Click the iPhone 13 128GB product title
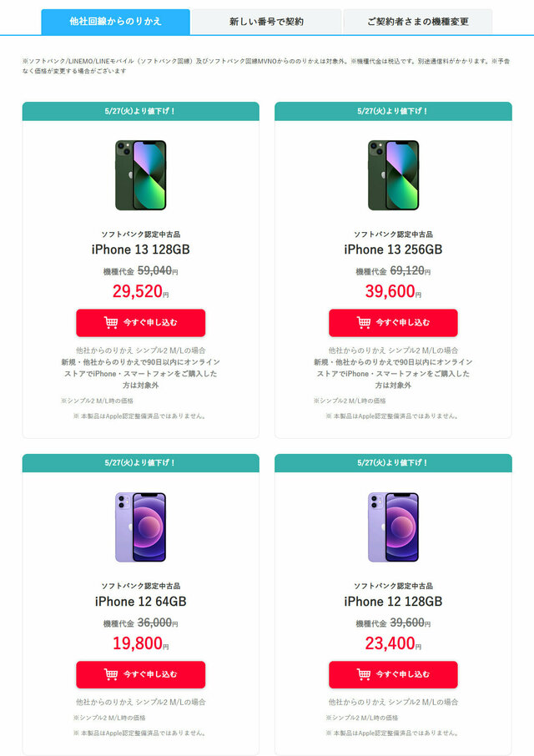The width and height of the screenshot is (534, 756). coord(141,249)
